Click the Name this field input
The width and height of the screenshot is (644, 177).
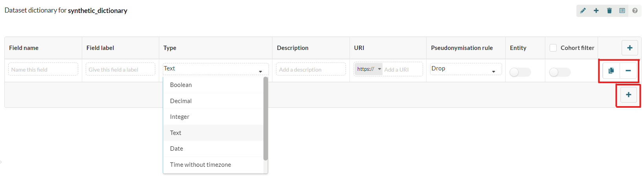pos(43,70)
